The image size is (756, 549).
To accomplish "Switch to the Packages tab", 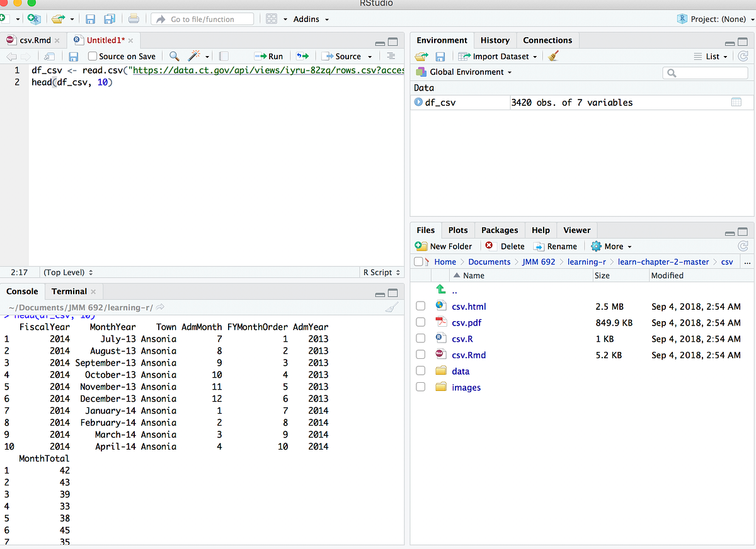I will point(499,230).
